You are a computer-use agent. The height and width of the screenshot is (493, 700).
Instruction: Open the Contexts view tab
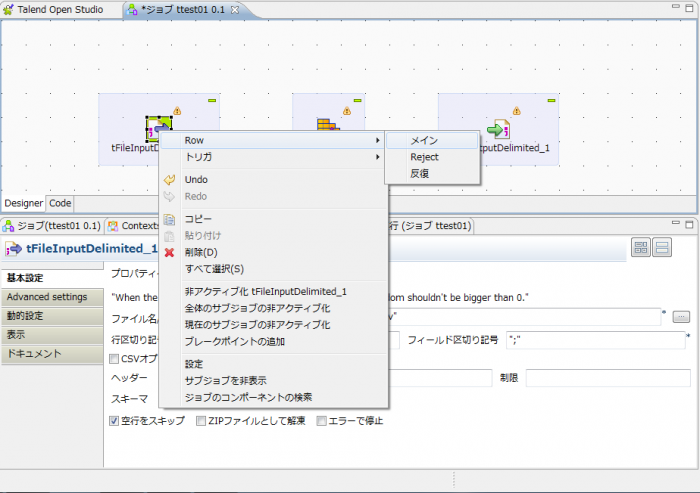pos(134,226)
